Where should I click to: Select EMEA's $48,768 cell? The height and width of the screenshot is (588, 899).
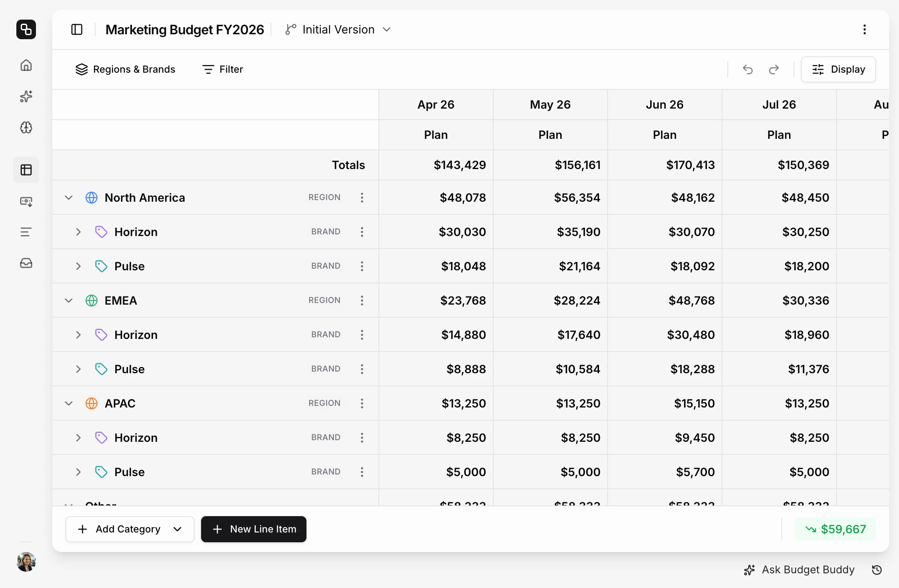point(665,301)
